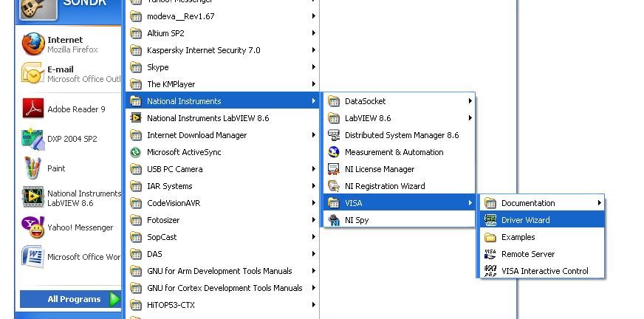Expand Internet Download Manager submenu arrow
644x319 pixels.
[313, 135]
